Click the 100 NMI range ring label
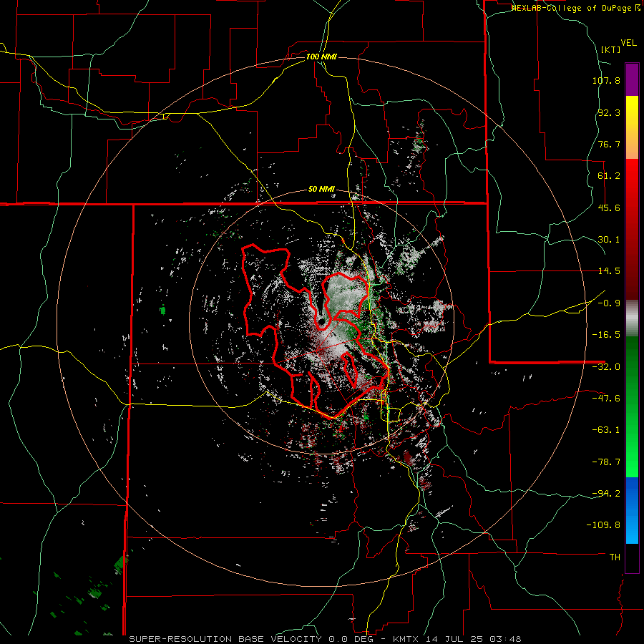This screenshot has height=644, width=644. (x=321, y=57)
